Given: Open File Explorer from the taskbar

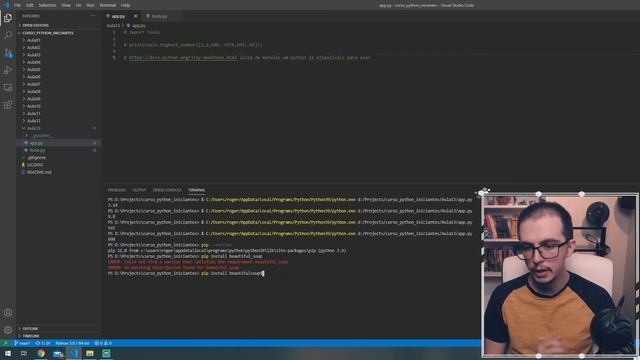Looking at the screenshot, I should point(90,353).
